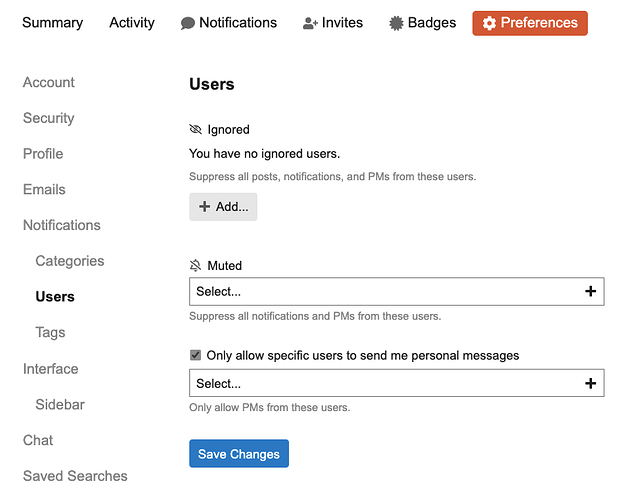Viewport: 641px width, 500px height.
Task: Open the Notifications tab at the top
Action: (x=229, y=22)
